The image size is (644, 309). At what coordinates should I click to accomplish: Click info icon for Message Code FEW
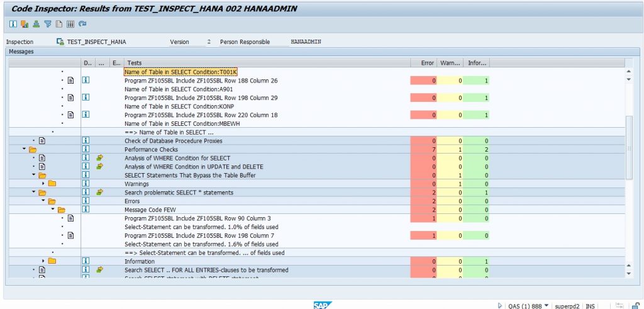(86, 210)
